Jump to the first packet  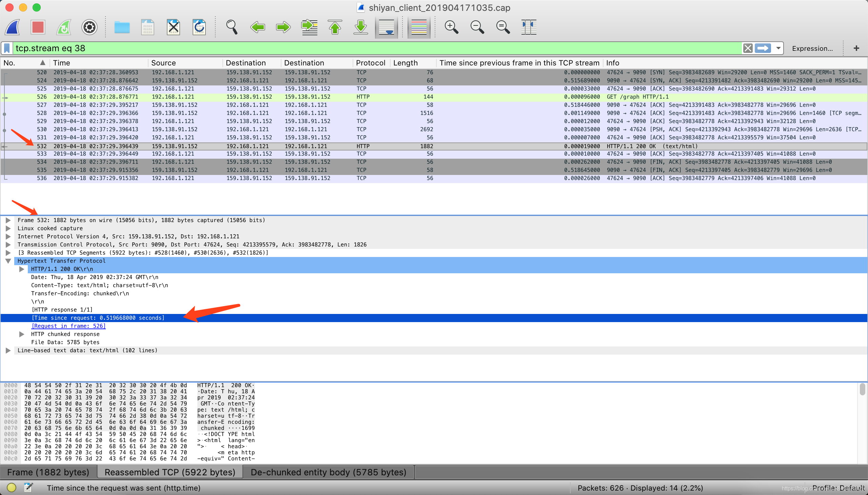pyautogui.click(x=335, y=27)
